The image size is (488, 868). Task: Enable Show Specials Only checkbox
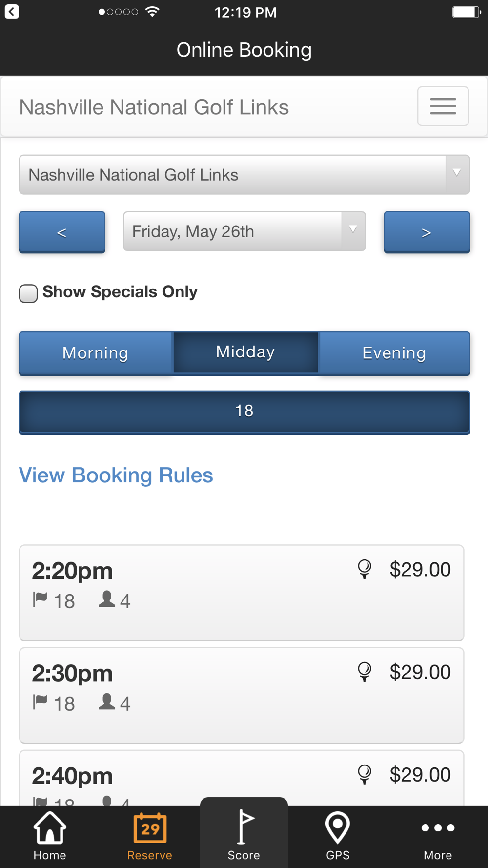[28, 293]
